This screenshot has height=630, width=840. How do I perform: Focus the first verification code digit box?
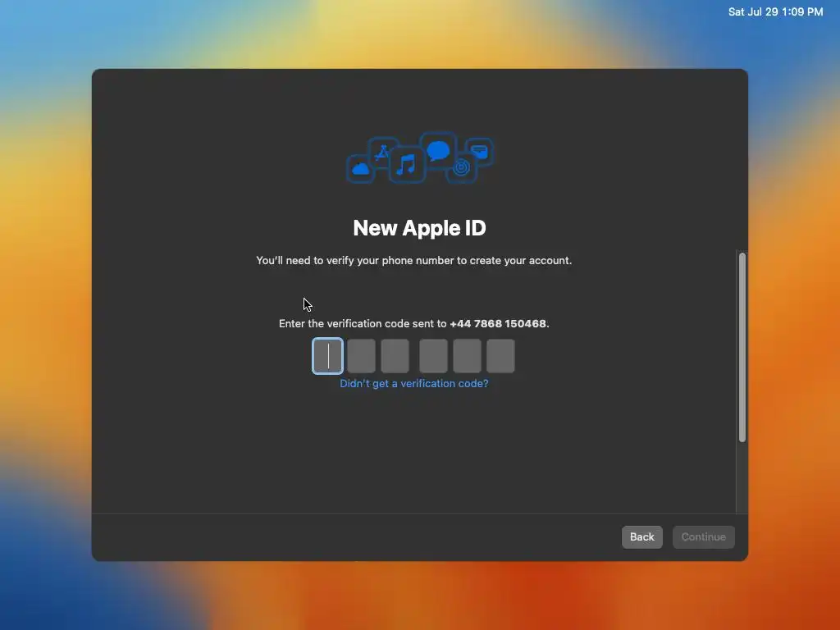[327, 356]
